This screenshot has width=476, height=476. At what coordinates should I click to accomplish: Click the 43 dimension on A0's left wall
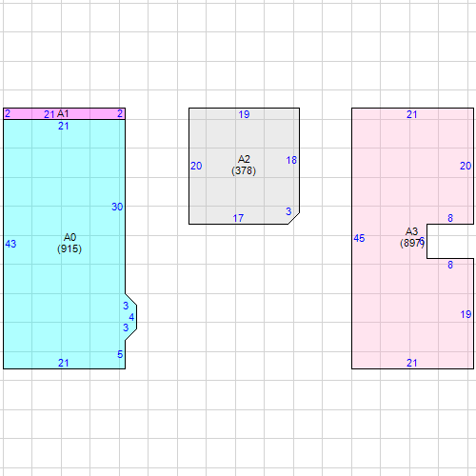click(x=10, y=244)
